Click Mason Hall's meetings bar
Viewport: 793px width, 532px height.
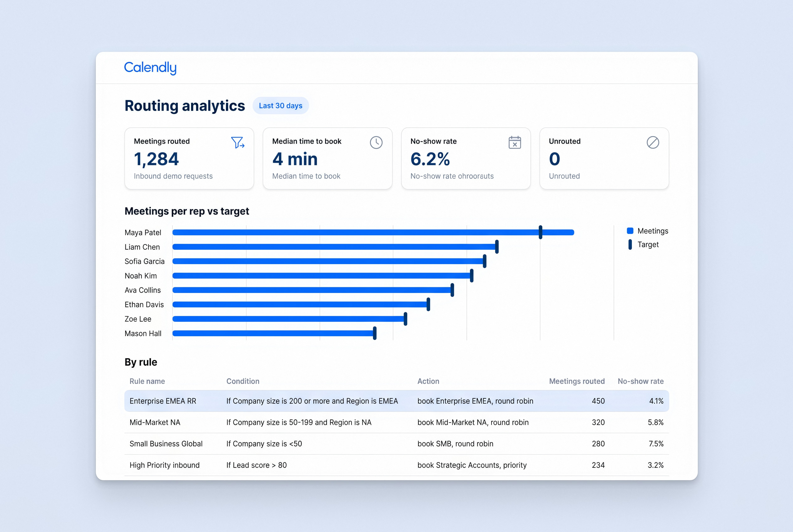coord(273,333)
